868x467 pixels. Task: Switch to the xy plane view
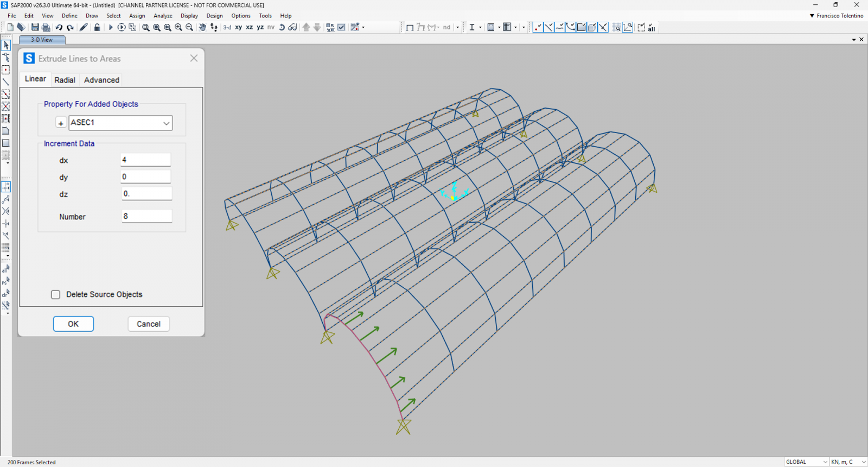click(x=239, y=27)
